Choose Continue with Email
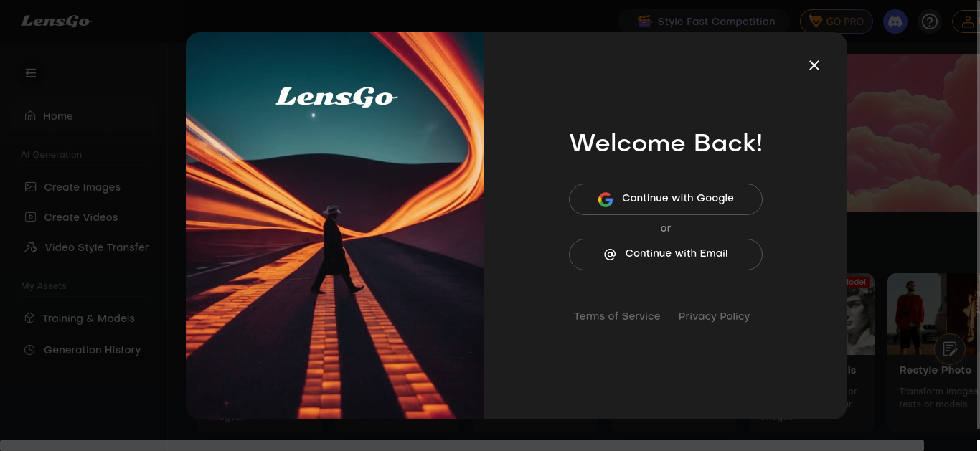 pos(666,254)
